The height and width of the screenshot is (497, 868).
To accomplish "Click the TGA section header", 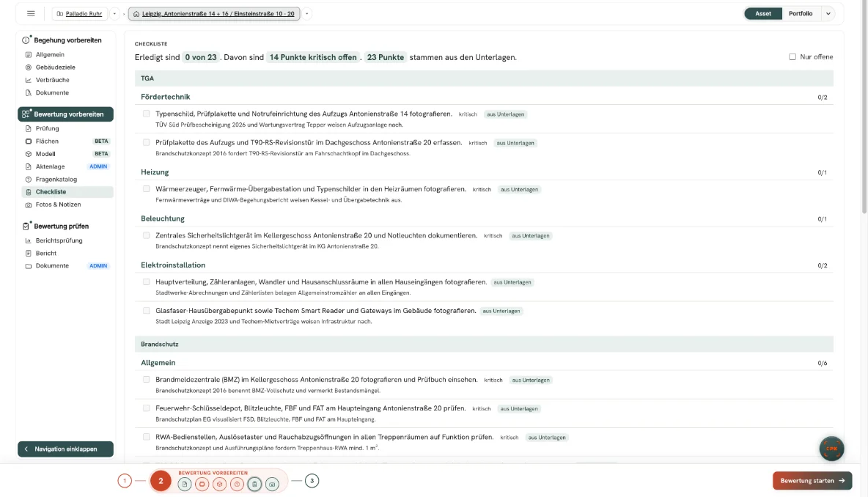I will point(484,78).
